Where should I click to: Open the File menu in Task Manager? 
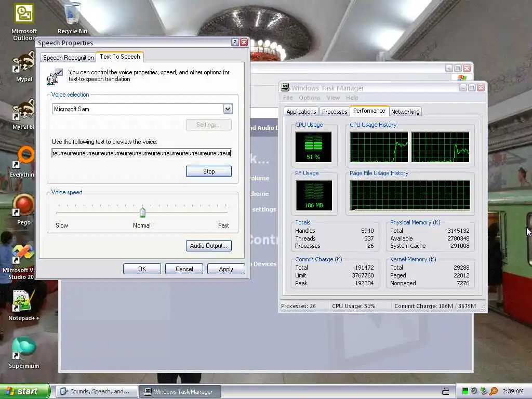click(x=288, y=98)
